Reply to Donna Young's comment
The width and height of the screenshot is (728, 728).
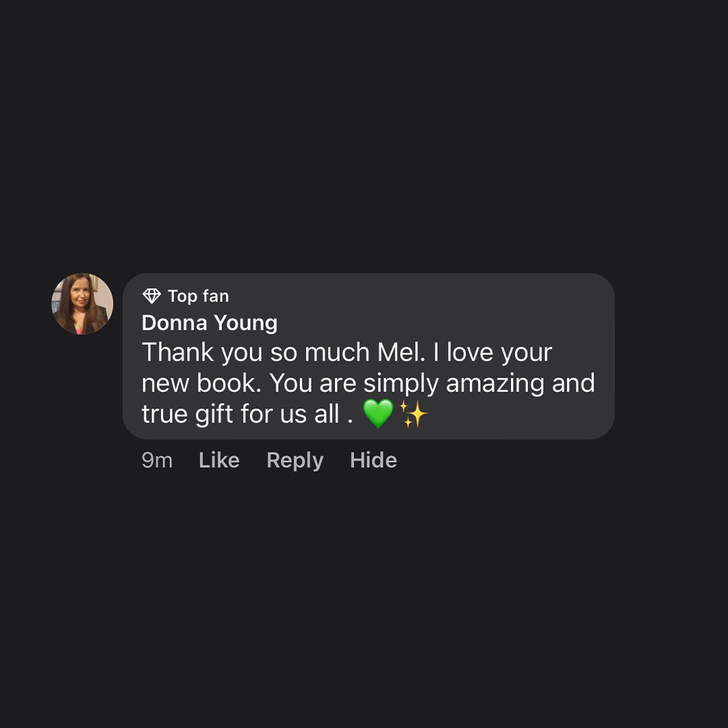[x=295, y=460]
